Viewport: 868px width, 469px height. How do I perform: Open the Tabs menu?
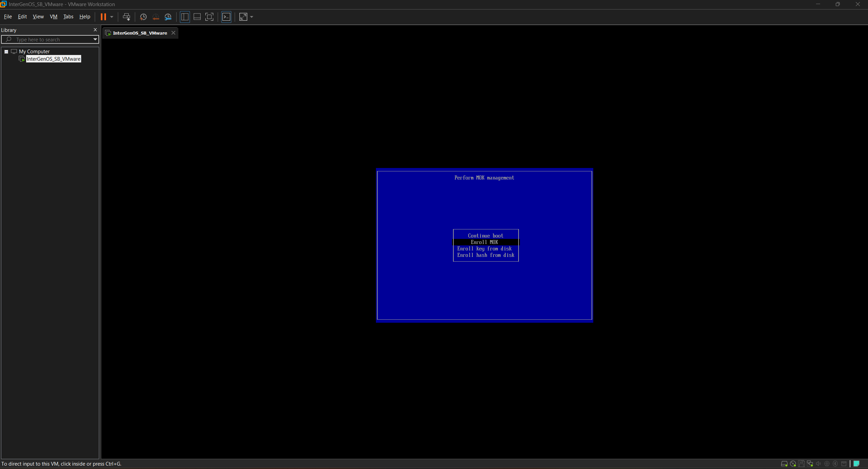(x=68, y=17)
